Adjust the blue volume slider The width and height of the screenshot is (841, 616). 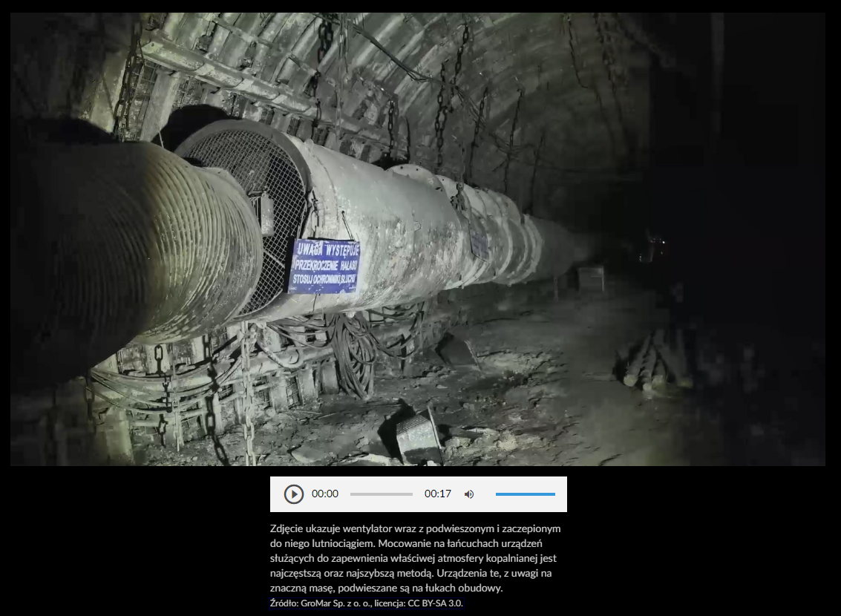(x=525, y=494)
